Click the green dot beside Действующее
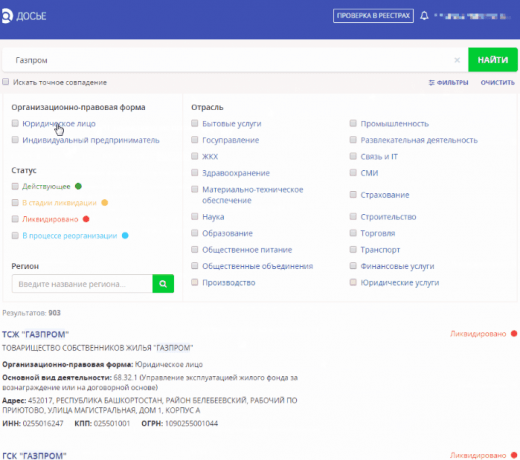The width and height of the screenshot is (520, 460). click(78, 186)
